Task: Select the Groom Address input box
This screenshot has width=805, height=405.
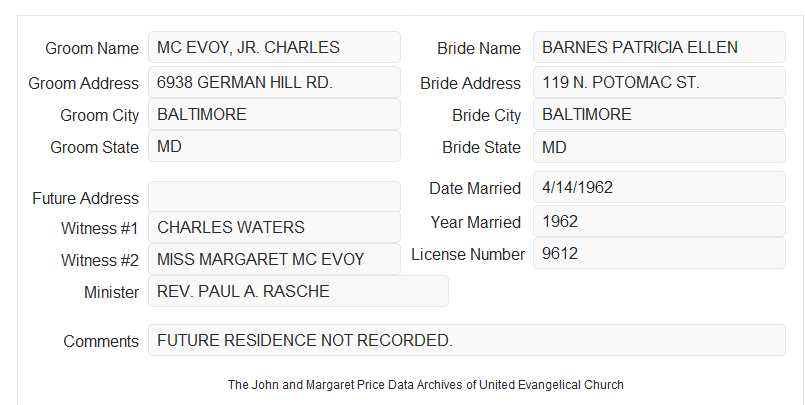Action: (x=274, y=82)
